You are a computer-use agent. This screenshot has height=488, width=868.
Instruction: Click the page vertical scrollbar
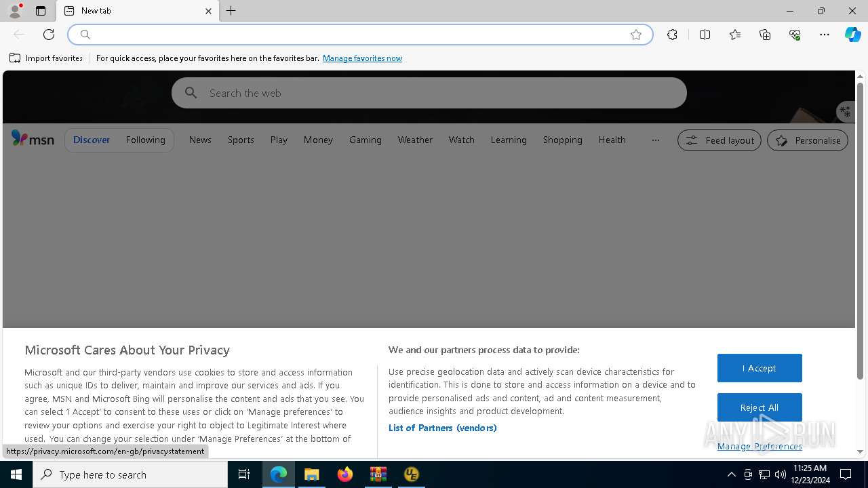click(x=860, y=230)
